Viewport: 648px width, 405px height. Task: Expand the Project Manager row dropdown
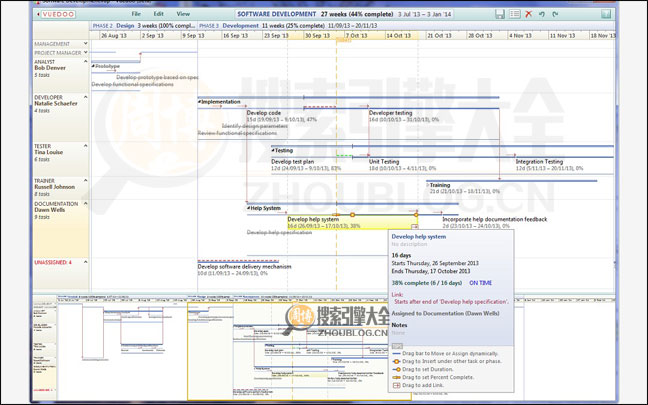pos(84,52)
